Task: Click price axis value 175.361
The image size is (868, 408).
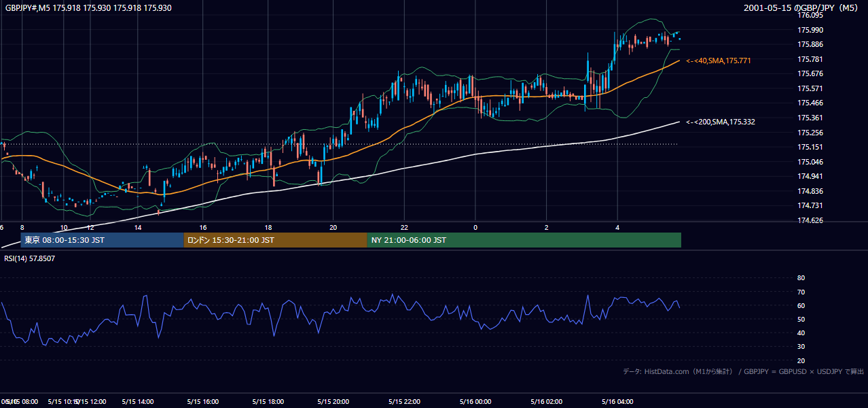Action: pos(810,118)
